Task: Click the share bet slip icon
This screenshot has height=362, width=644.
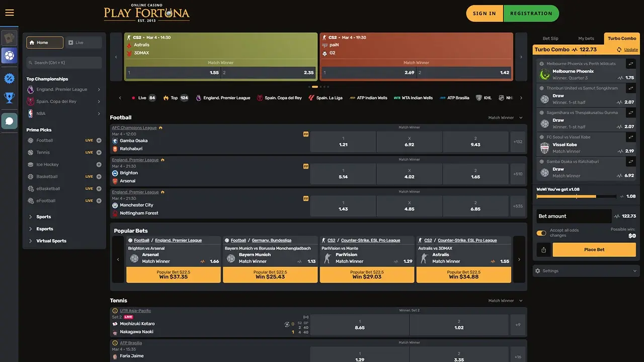Action: [543, 250]
